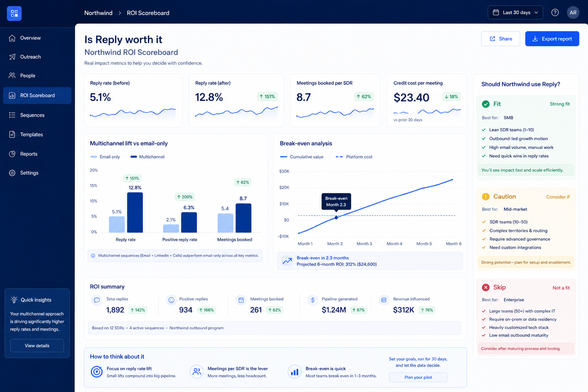
Task: Click the Multichannel legend swatch
Action: coord(134,157)
